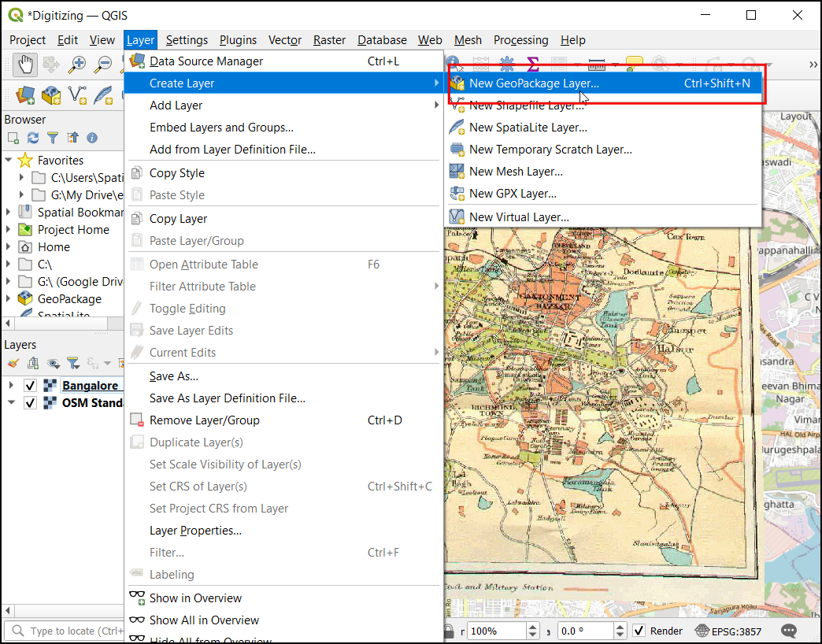Click the greyed Pan Map to Selection icon

(x=51, y=65)
